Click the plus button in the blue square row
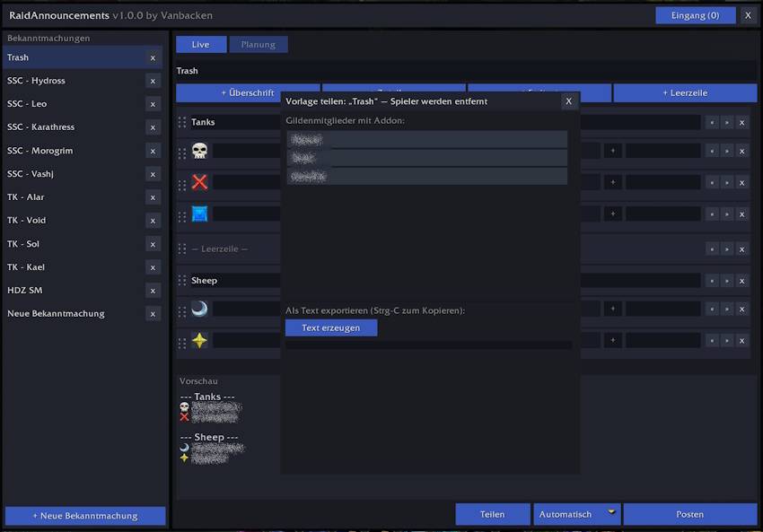Screen dimensions: 763x532 612,214
